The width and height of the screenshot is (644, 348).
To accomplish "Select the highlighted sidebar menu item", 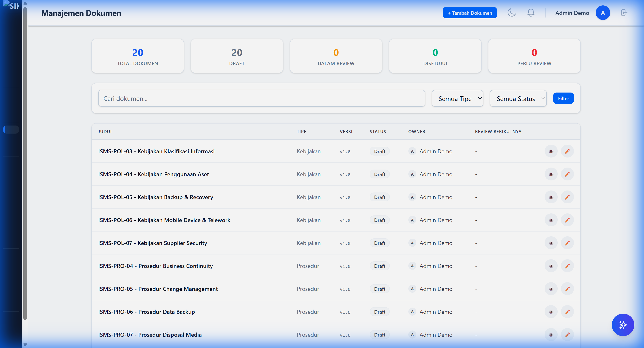I will 11,129.
